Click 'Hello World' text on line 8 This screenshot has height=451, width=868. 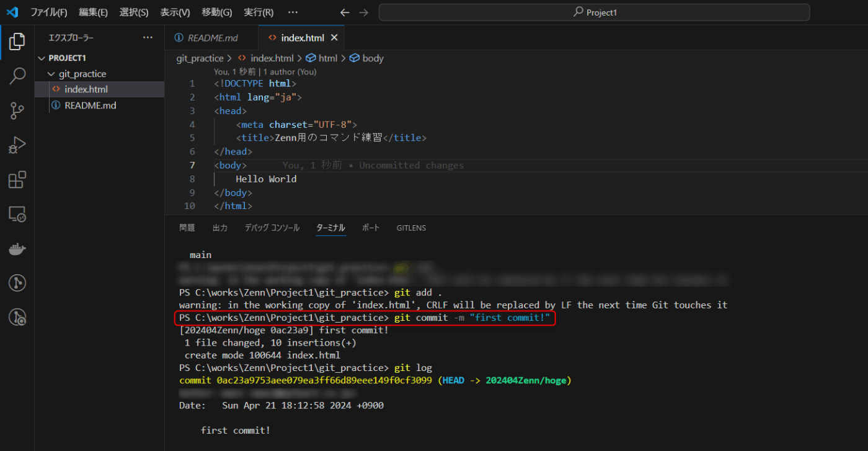pos(267,179)
